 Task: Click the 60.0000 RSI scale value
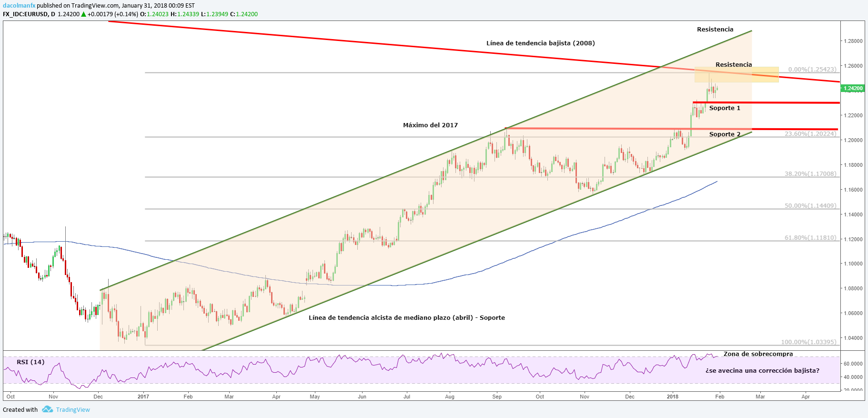click(853, 364)
